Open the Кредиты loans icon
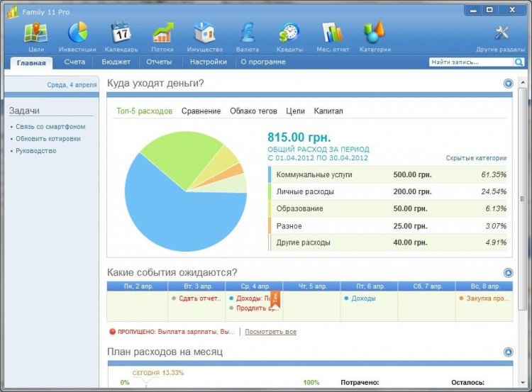The width and height of the screenshot is (532, 392). pyautogui.click(x=289, y=33)
